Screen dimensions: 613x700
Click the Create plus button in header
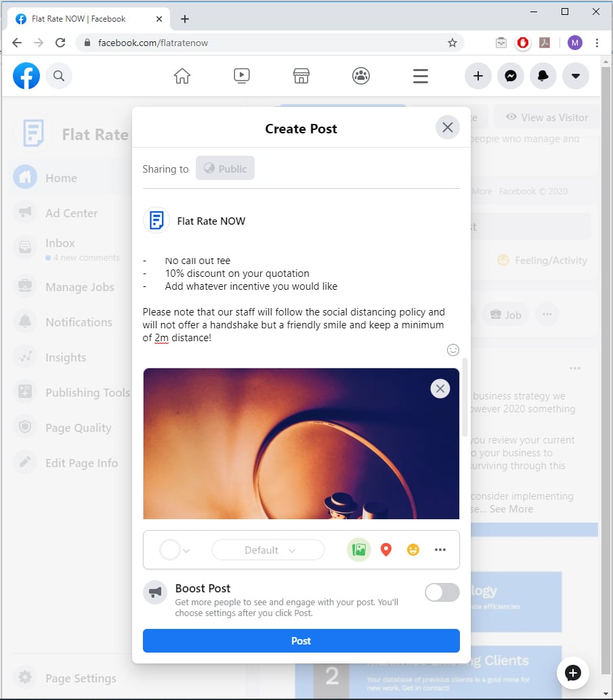(478, 76)
